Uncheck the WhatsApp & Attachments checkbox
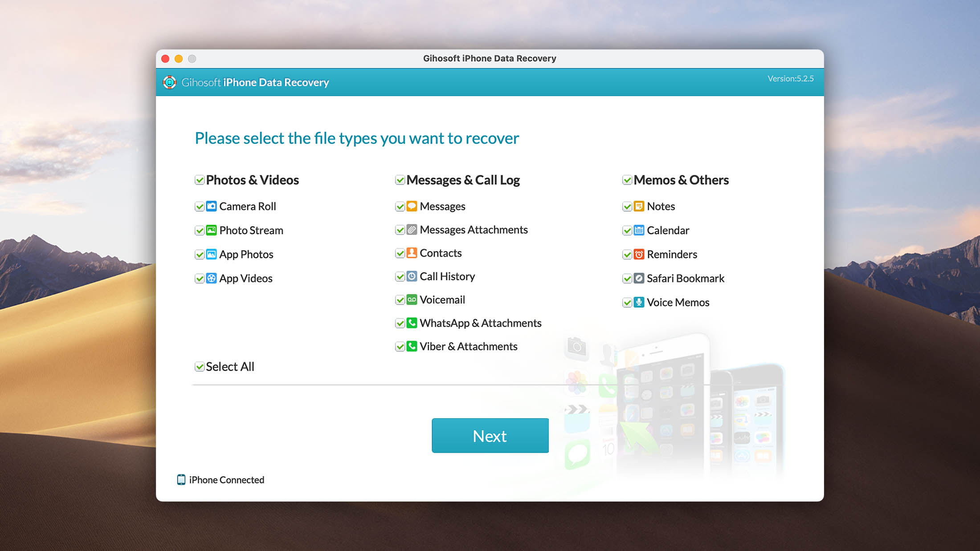The width and height of the screenshot is (980, 551). [400, 323]
